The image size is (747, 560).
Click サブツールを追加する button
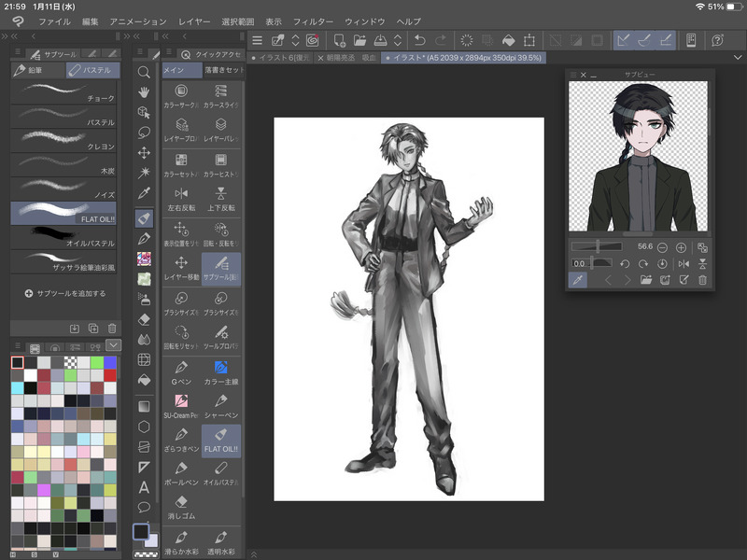point(65,293)
